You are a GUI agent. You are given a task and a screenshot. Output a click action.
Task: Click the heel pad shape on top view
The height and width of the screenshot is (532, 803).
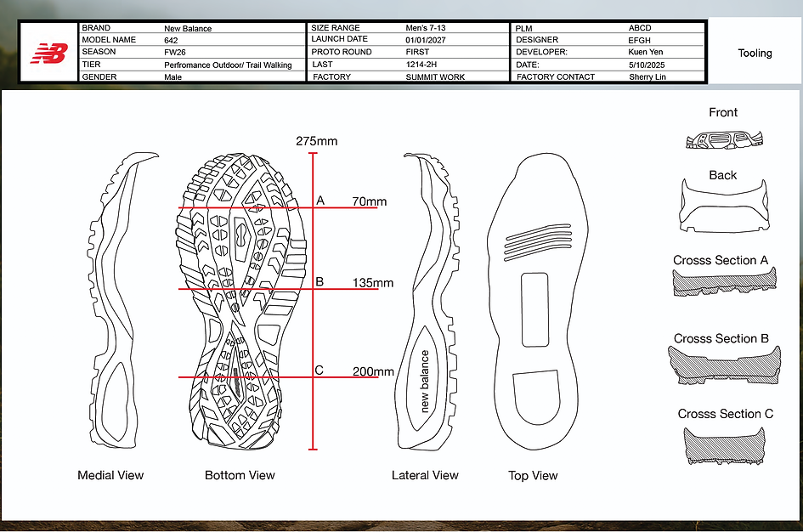tap(536, 398)
